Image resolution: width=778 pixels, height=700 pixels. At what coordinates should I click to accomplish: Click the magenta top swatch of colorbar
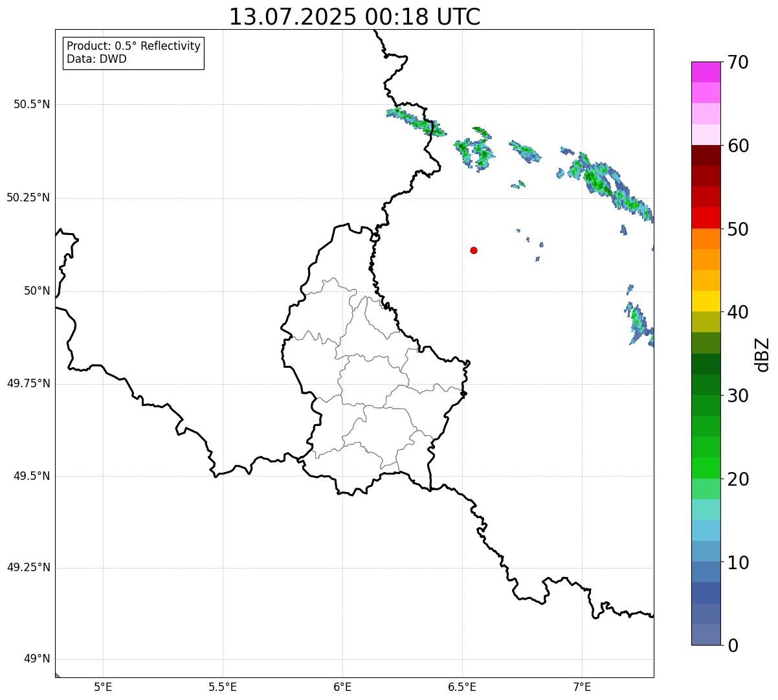click(706, 72)
